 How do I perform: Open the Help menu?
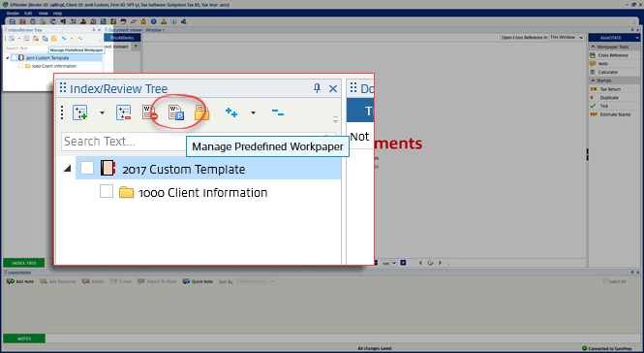(57, 14)
